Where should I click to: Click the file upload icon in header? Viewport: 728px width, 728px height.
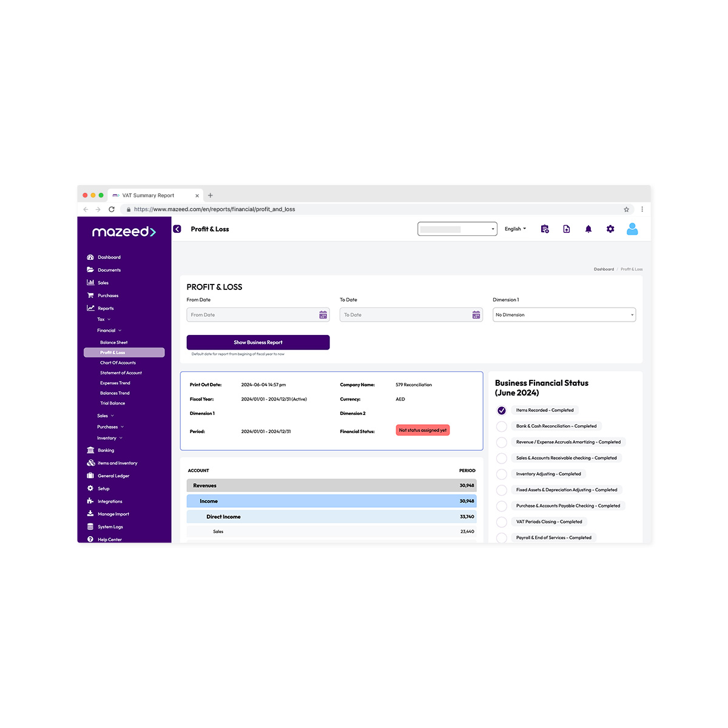tap(567, 229)
